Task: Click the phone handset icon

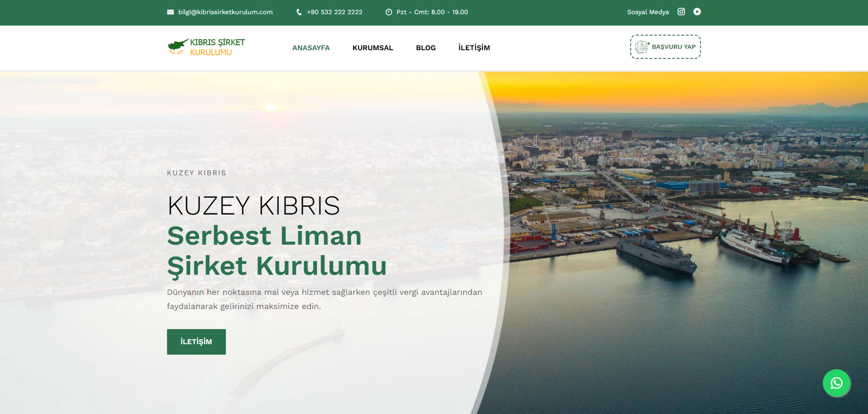Action: point(299,12)
